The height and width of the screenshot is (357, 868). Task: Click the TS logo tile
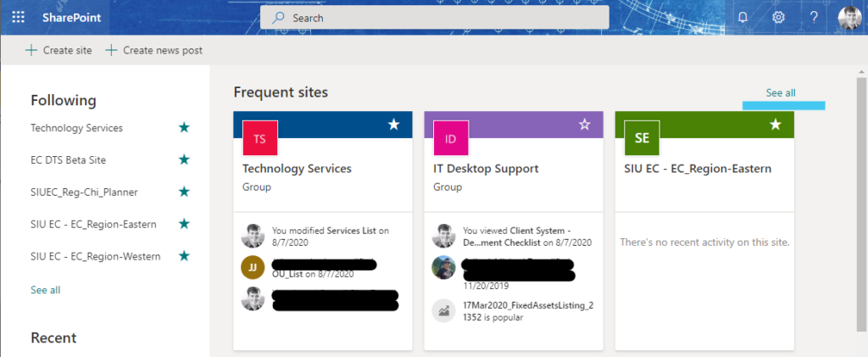[259, 138]
